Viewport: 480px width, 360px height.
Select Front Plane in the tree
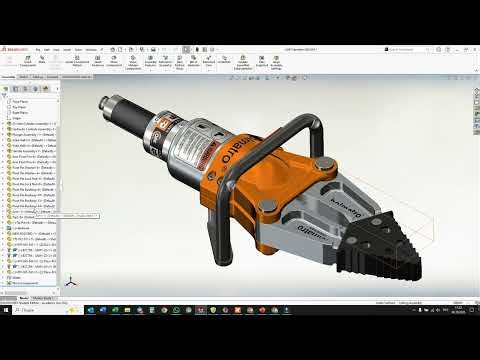[20, 101]
